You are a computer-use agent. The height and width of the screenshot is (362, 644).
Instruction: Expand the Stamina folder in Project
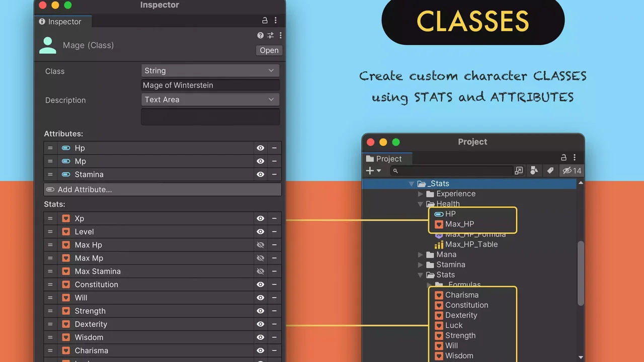(x=421, y=264)
